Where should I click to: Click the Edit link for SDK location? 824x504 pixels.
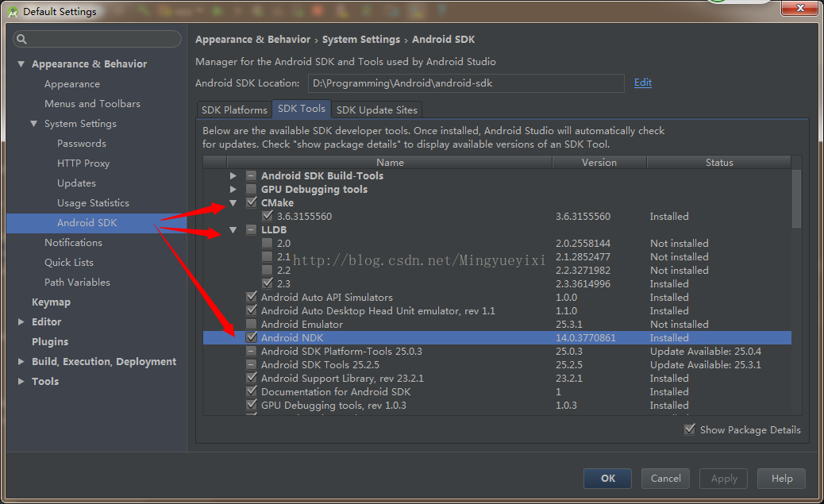click(x=643, y=83)
